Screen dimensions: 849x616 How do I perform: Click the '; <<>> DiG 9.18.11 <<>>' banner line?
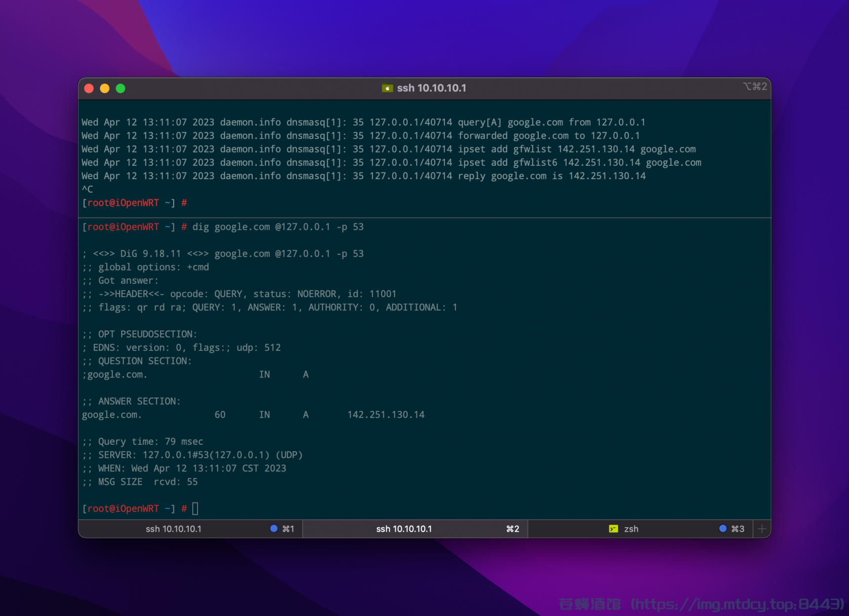(x=223, y=254)
